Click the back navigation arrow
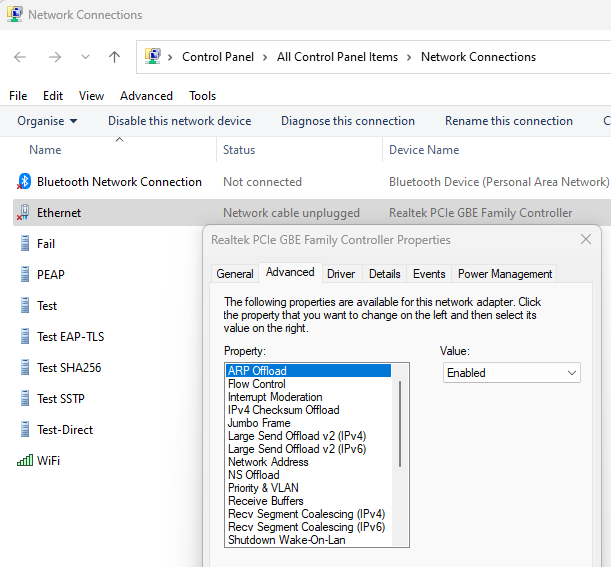 click(x=20, y=57)
